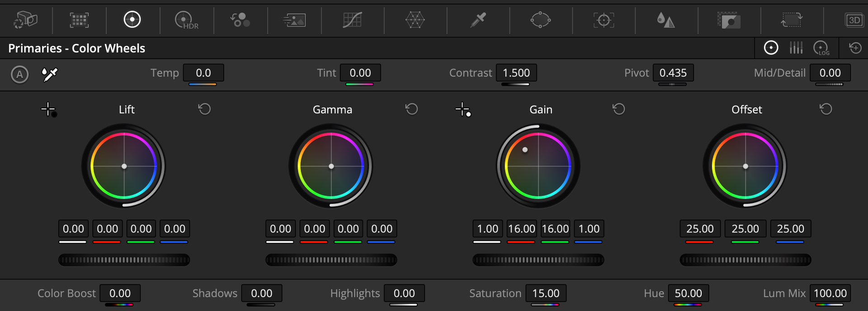Screen dimensions: 868x311
Task: Open the Color Warper palette
Action: click(x=415, y=20)
